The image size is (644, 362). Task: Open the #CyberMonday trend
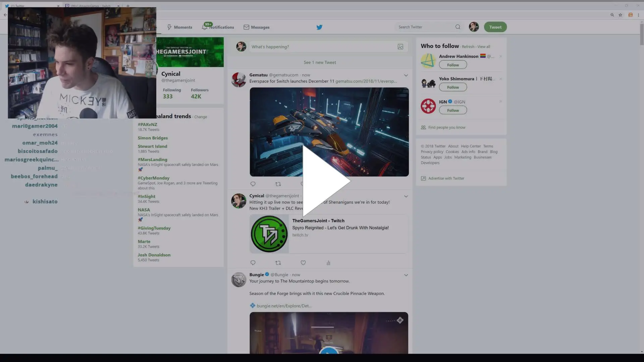pyautogui.click(x=153, y=178)
